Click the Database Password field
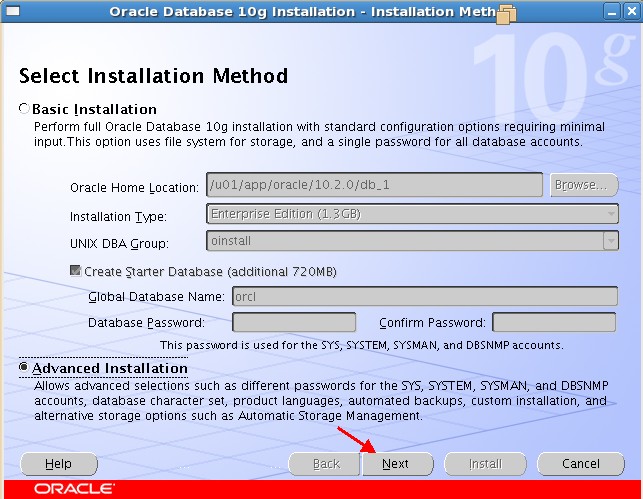The image size is (643, 499). tap(294, 322)
